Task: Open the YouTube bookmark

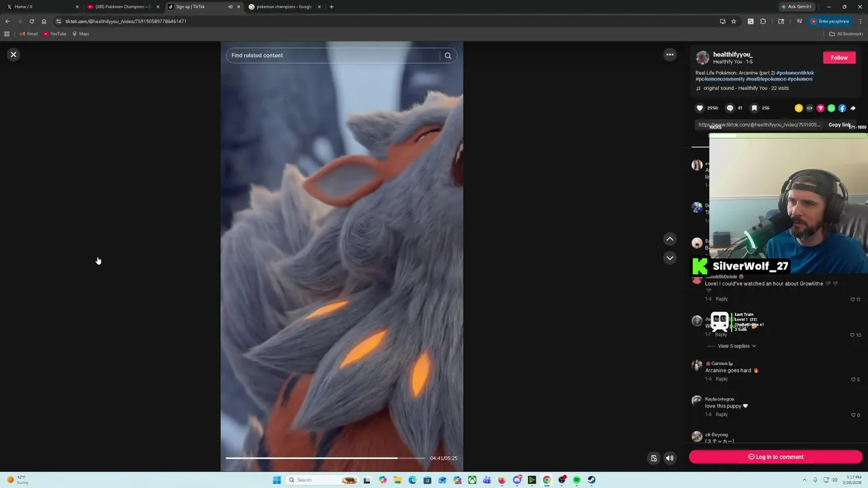Action: 55,34
